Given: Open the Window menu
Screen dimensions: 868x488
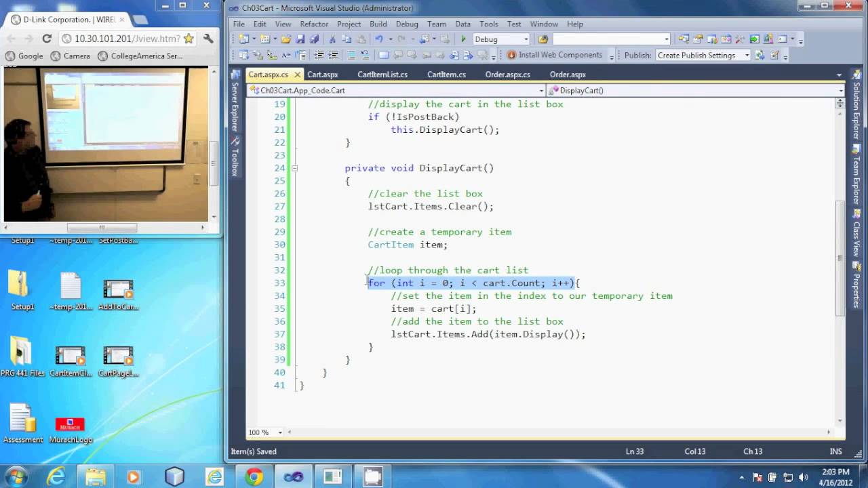Looking at the screenshot, I should click(x=545, y=24).
